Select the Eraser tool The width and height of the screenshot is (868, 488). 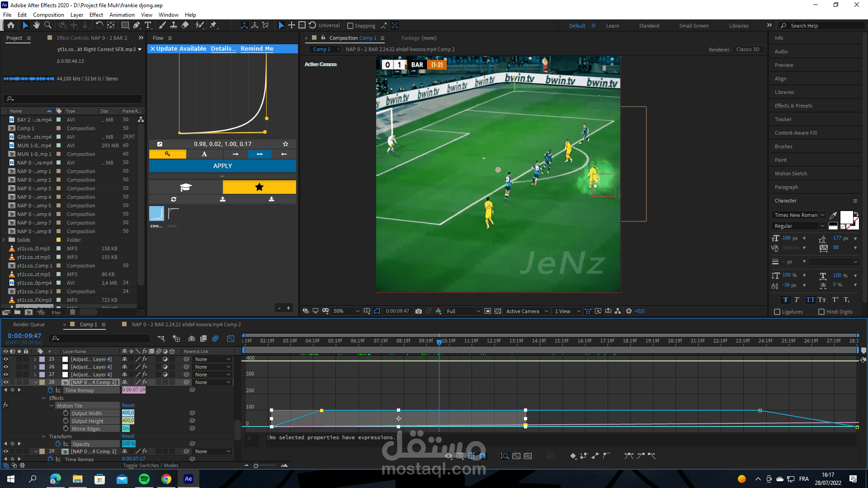185,25
